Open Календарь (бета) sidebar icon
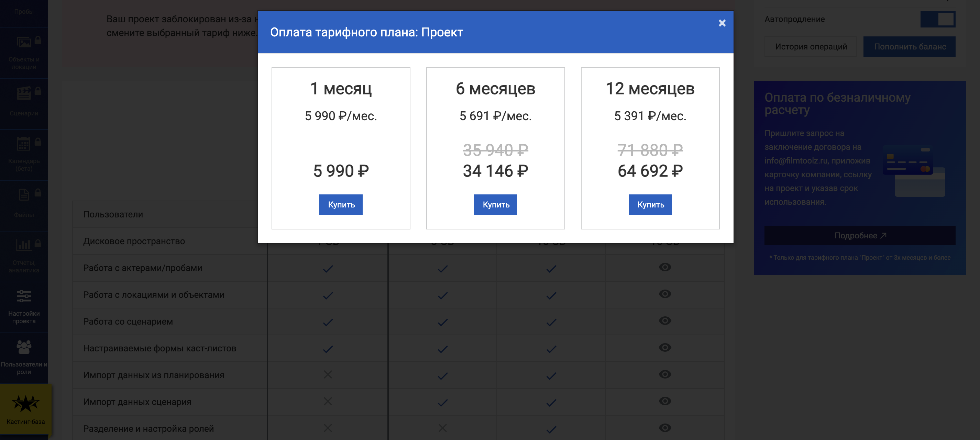This screenshot has height=440, width=980. click(24, 144)
